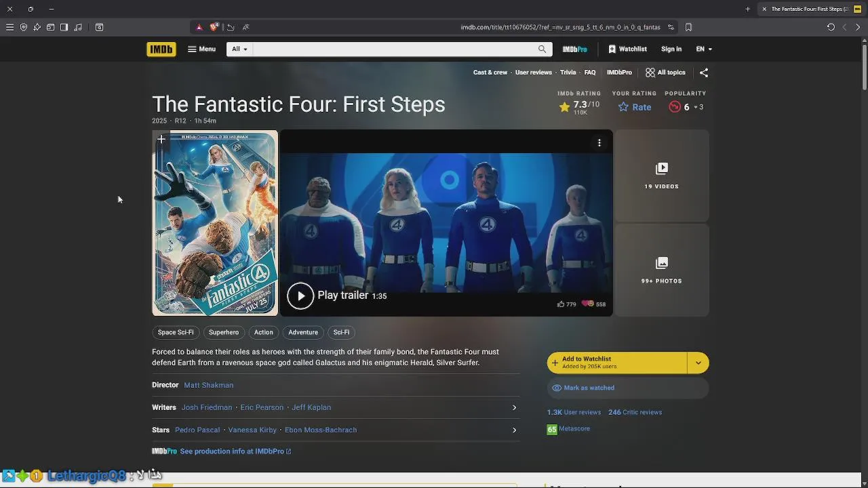868x488 pixels.
Task: Open writer Jeff Kaplan's page
Action: (311, 407)
